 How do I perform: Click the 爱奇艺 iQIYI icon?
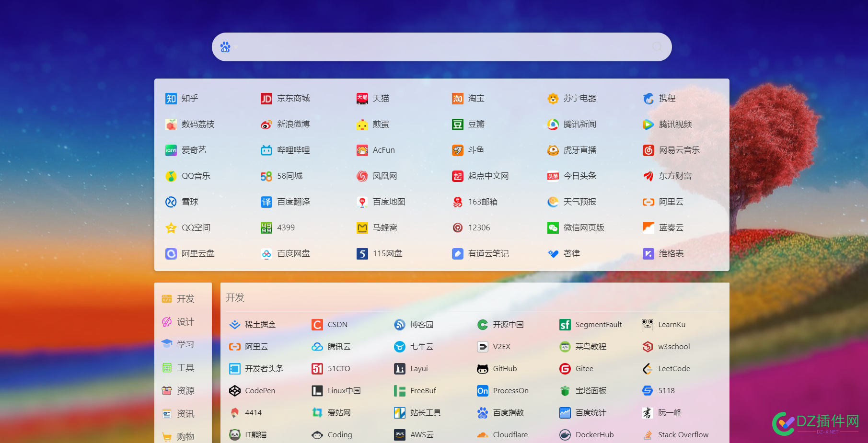pyautogui.click(x=171, y=150)
